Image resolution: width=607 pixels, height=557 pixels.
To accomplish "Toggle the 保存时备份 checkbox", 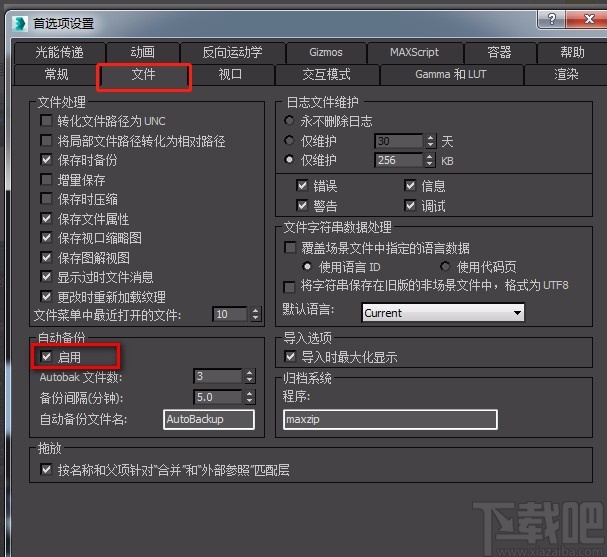I will click(46, 160).
